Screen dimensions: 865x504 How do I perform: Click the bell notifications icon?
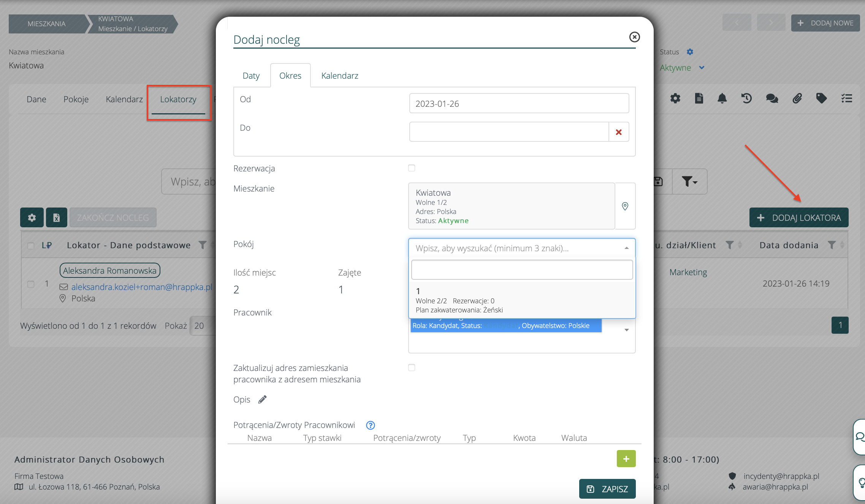coord(722,99)
